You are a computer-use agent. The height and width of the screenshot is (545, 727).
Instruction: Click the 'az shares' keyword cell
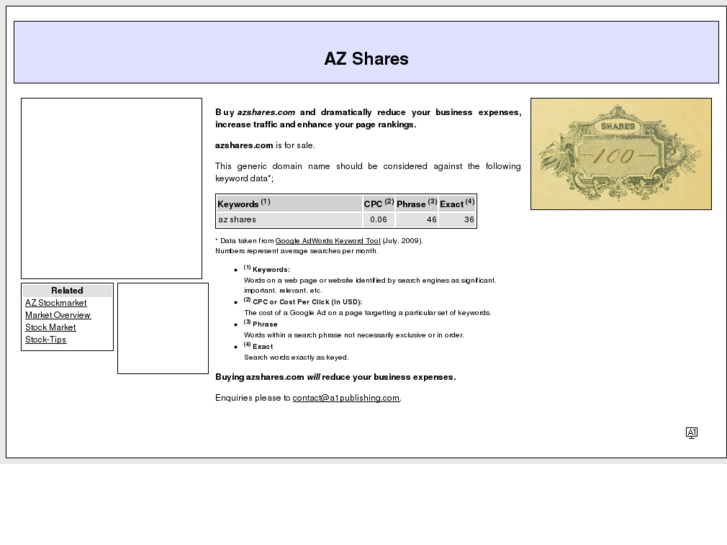(289, 219)
